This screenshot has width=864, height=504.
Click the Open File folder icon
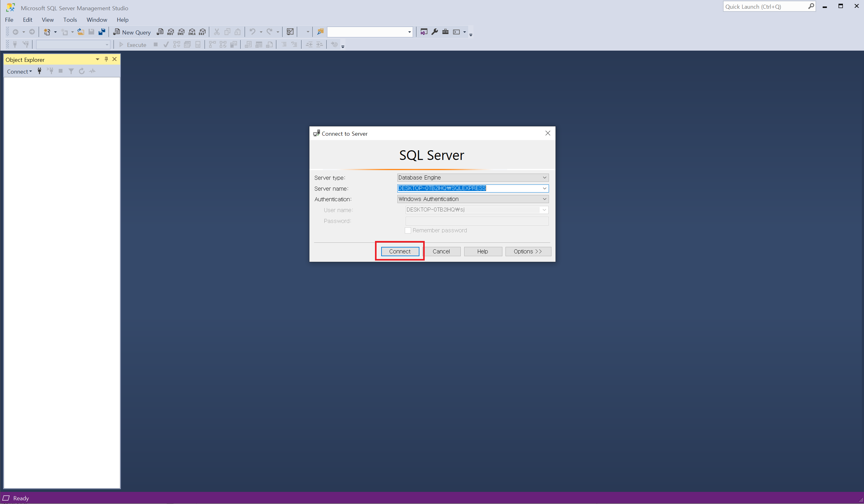coord(80,32)
